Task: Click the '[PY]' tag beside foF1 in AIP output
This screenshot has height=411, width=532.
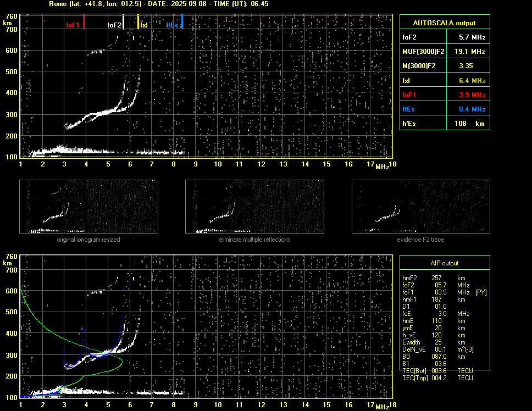Action: point(481,292)
